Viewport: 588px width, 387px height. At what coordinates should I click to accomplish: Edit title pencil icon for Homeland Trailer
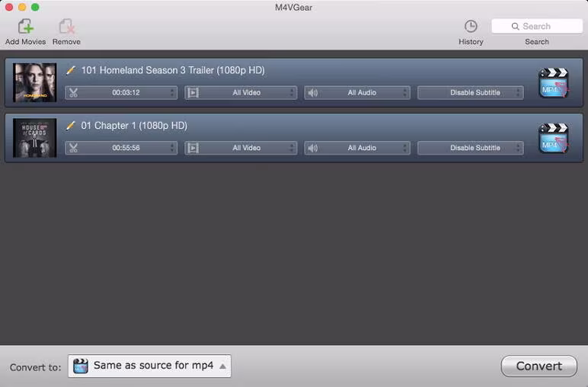(71, 70)
